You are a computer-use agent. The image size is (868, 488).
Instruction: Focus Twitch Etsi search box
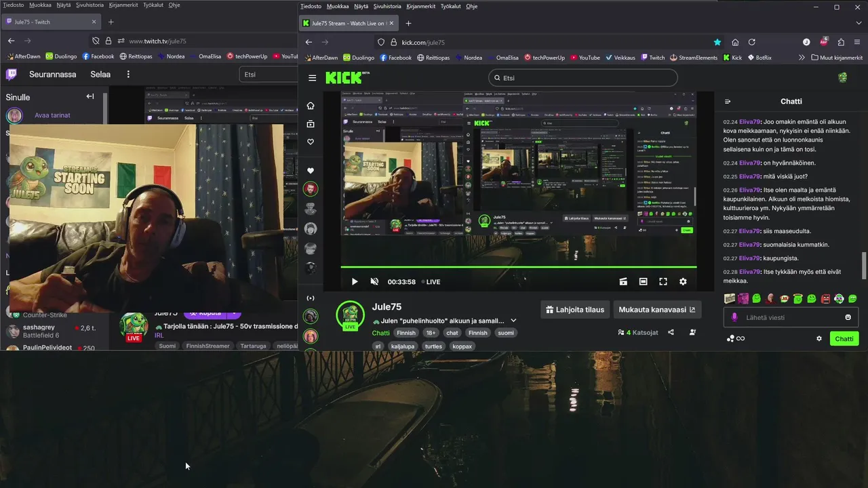click(269, 74)
